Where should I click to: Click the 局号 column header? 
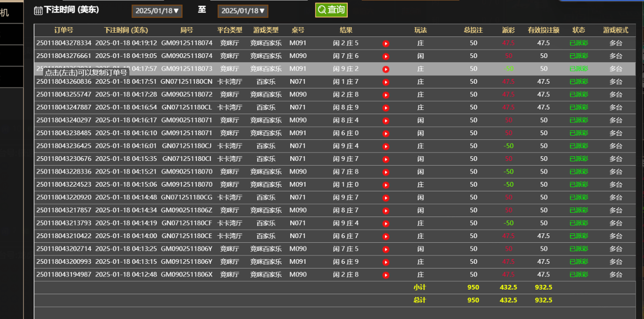187,30
